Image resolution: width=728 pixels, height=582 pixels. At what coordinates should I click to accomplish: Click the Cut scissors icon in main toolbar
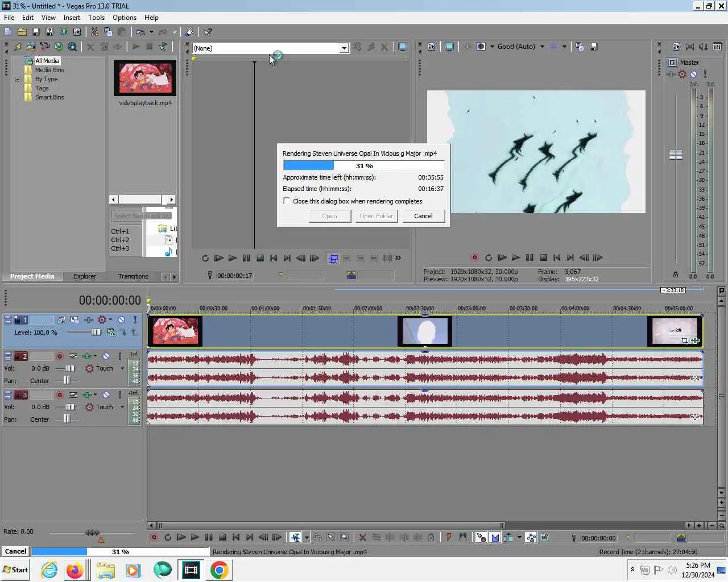point(94,32)
